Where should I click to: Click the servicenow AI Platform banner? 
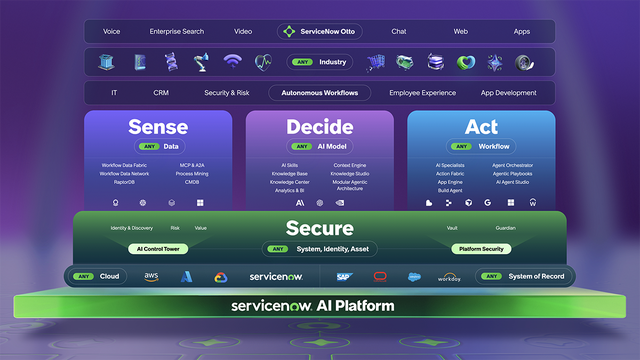pyautogui.click(x=320, y=306)
